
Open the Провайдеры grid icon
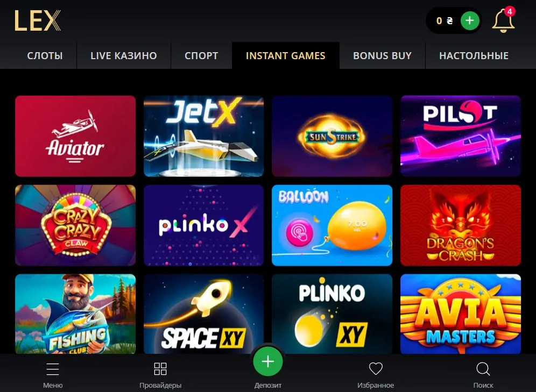point(160,369)
